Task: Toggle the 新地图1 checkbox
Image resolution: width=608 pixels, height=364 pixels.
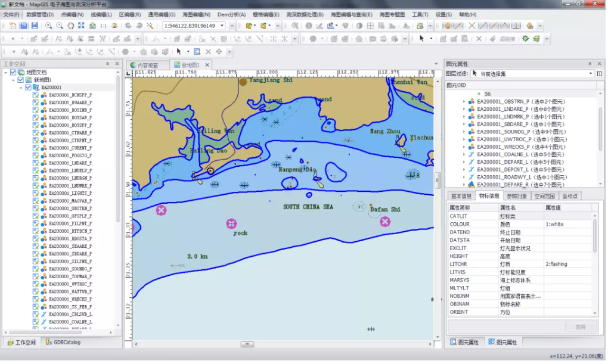Action: 20,80
